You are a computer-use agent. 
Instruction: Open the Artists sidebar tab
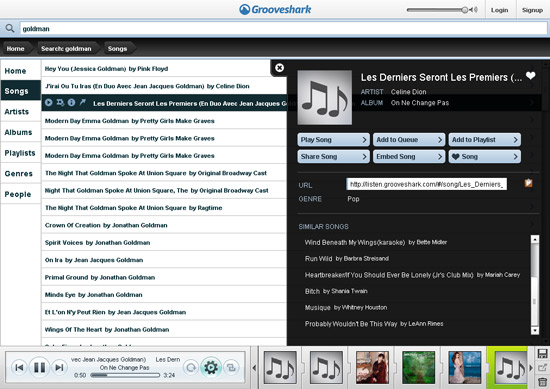coord(21,112)
